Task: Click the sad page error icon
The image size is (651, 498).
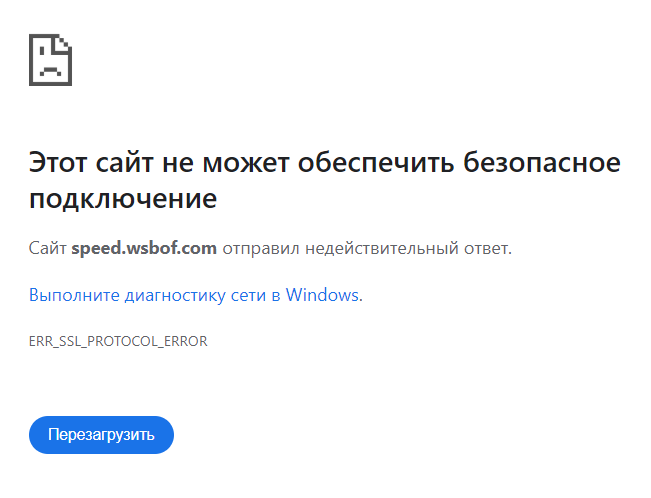Action: [x=50, y=60]
